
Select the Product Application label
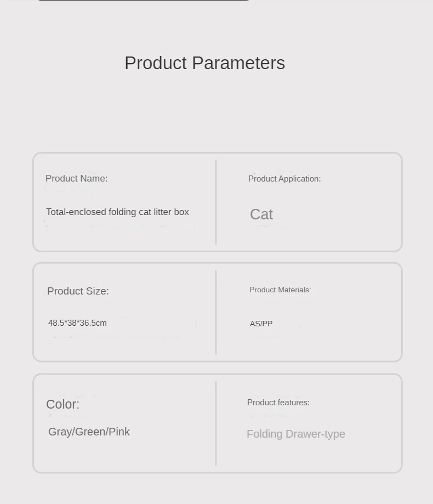click(284, 179)
